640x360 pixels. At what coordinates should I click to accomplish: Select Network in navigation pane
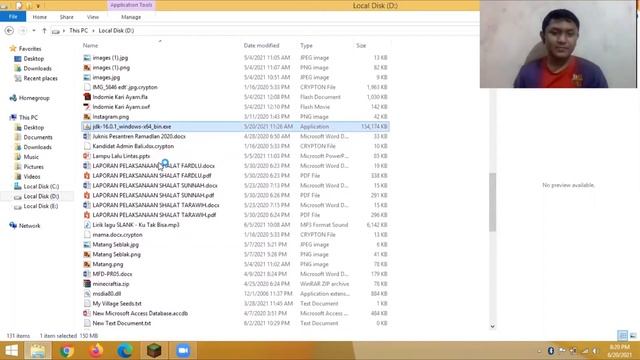coord(29,226)
